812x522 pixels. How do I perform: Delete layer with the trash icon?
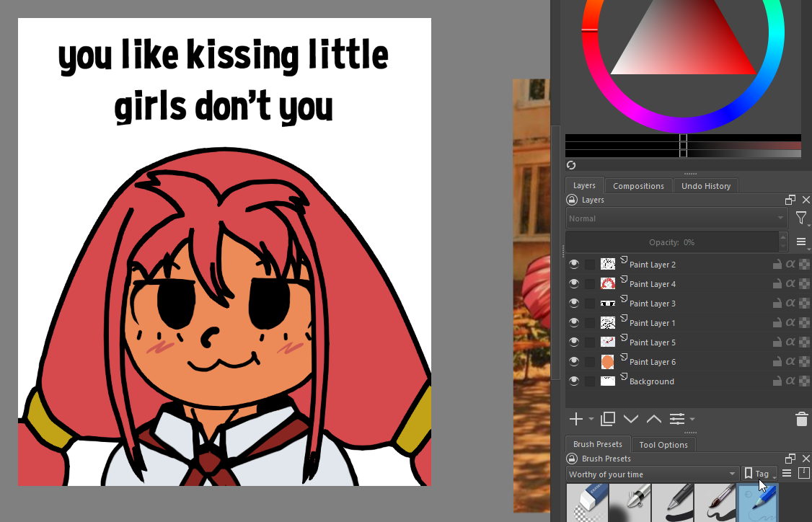click(801, 419)
